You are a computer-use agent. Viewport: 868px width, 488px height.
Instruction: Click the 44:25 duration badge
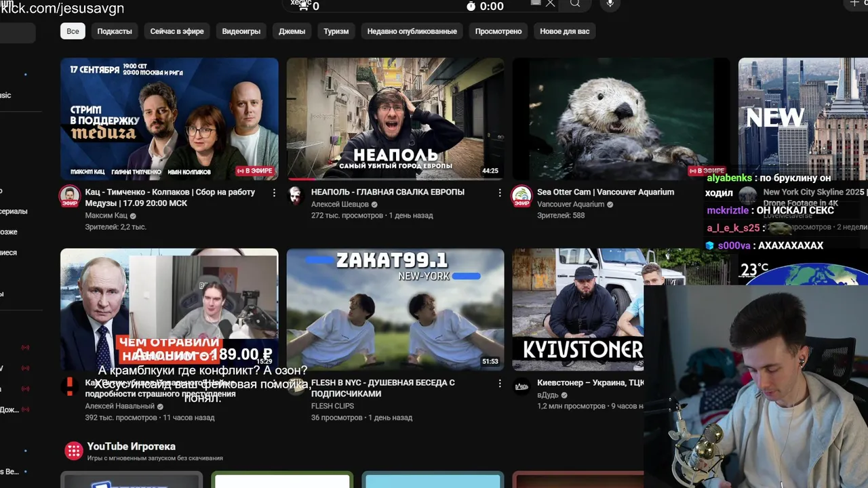(x=490, y=171)
